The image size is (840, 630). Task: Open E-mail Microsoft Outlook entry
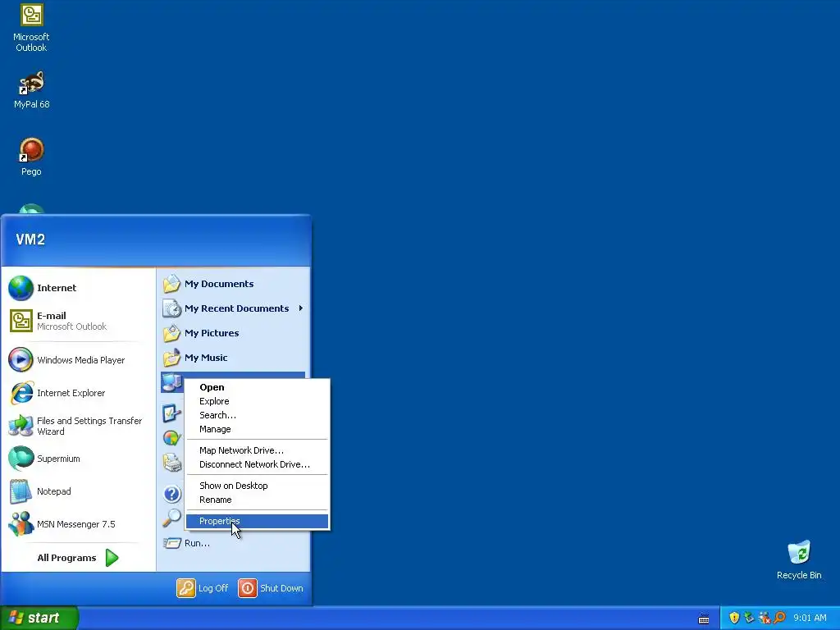pos(78,321)
